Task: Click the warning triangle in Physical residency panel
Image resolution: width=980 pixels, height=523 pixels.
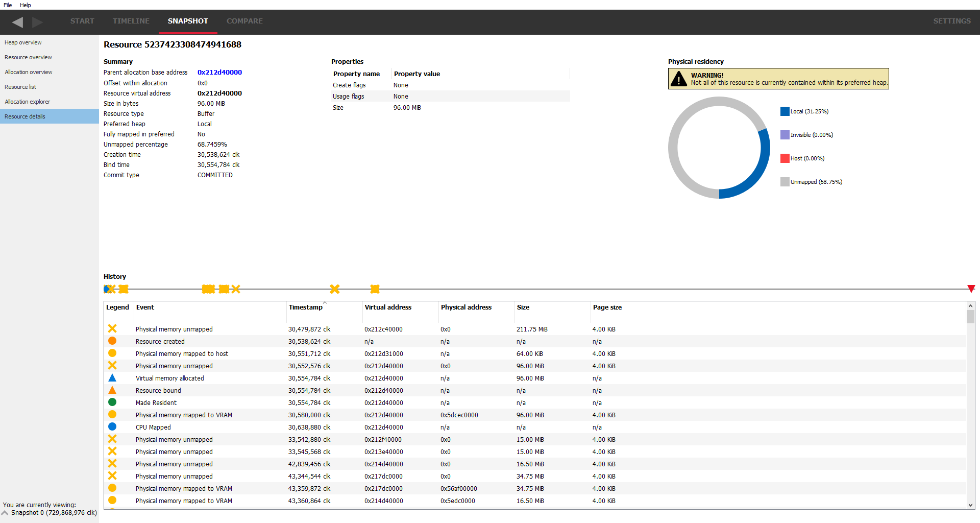Action: tap(679, 78)
